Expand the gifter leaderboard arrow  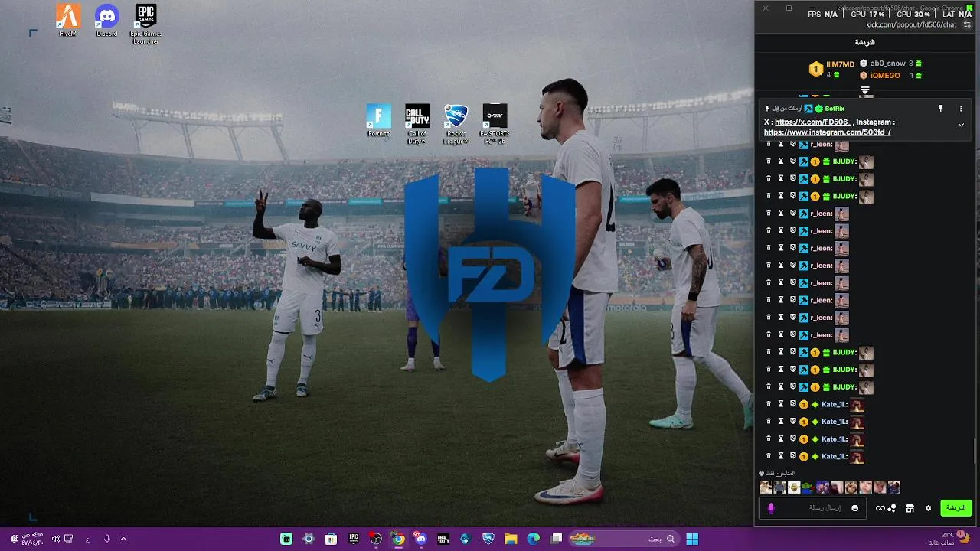[865, 90]
